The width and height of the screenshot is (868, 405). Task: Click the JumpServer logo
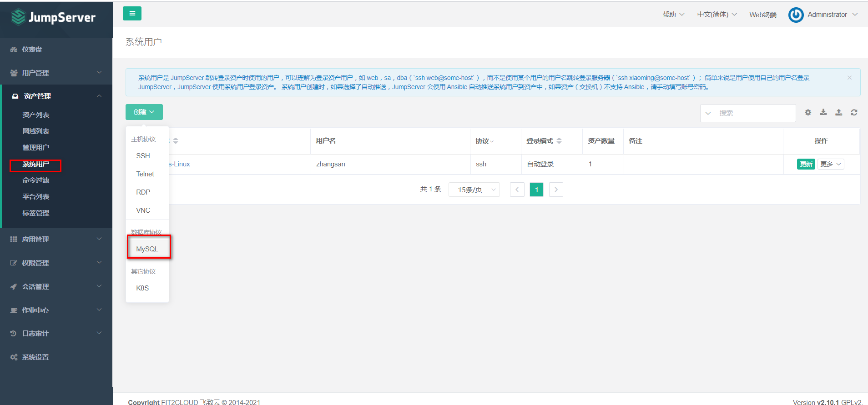coord(53,17)
